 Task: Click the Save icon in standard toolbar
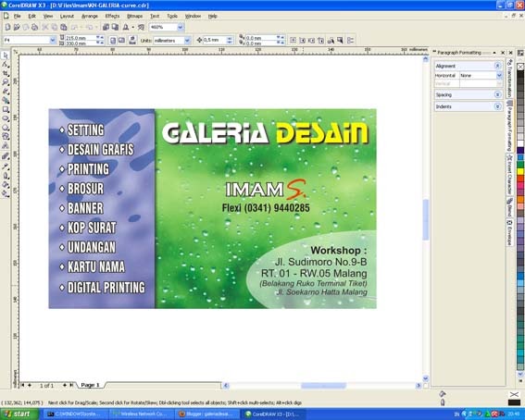coord(26,27)
